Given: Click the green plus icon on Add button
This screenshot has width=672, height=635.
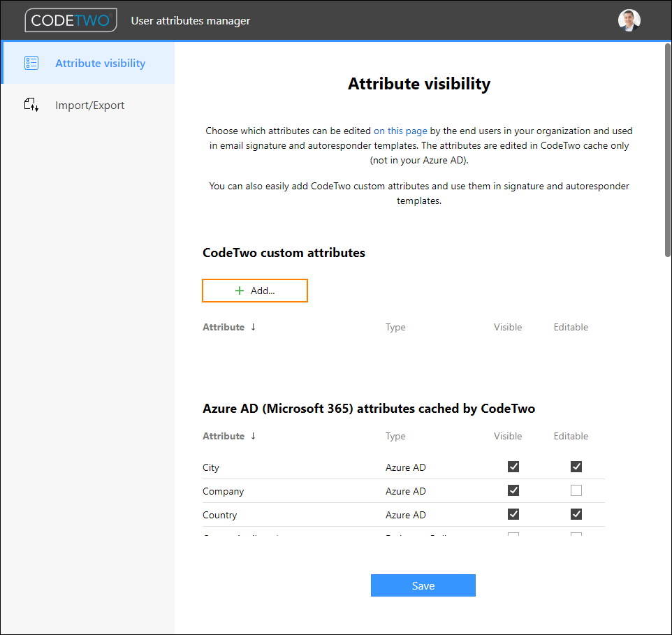Looking at the screenshot, I should click(240, 291).
